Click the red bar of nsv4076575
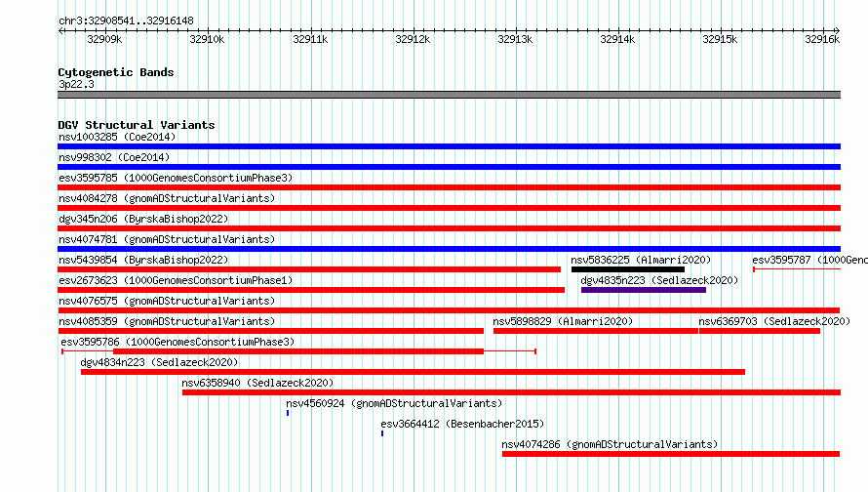 449,310
